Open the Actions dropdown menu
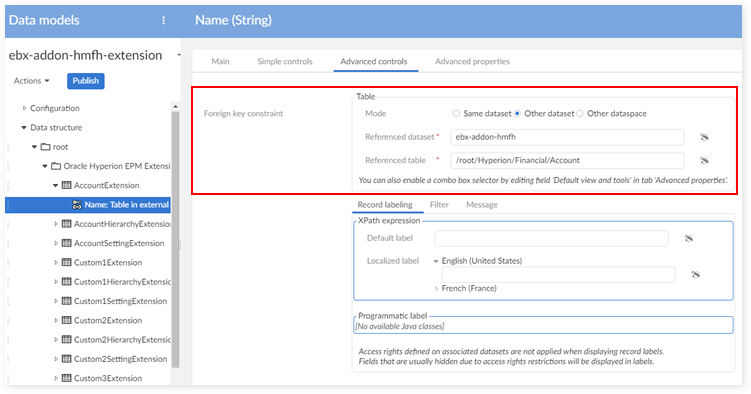751x394 pixels. coord(32,81)
